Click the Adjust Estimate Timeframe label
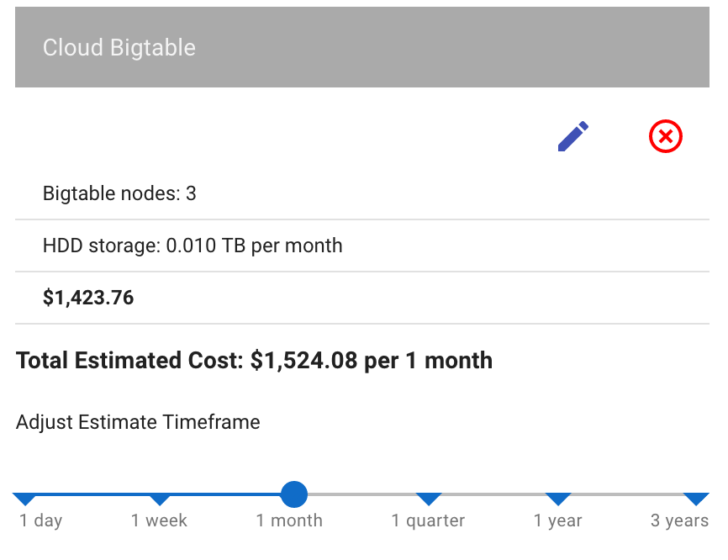The image size is (728, 560). (x=138, y=422)
